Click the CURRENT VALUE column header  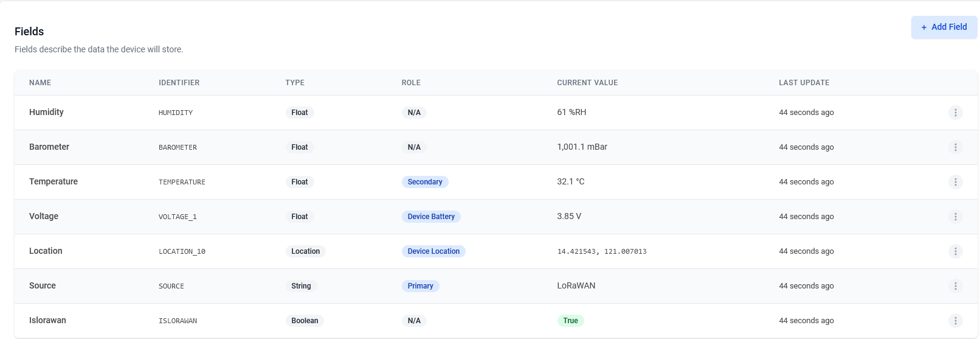(587, 83)
